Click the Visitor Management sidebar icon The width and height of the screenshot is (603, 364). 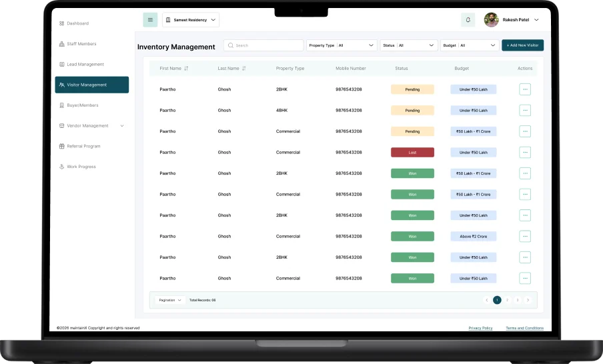[61, 85]
